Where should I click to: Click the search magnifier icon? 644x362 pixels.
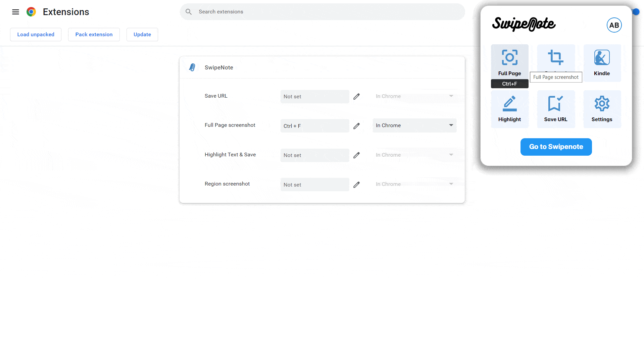click(189, 12)
